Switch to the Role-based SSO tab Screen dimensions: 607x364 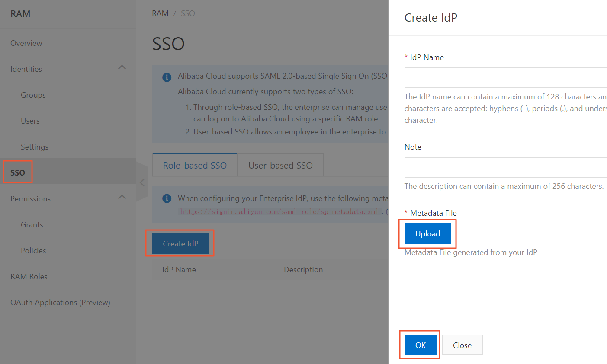pos(195,165)
